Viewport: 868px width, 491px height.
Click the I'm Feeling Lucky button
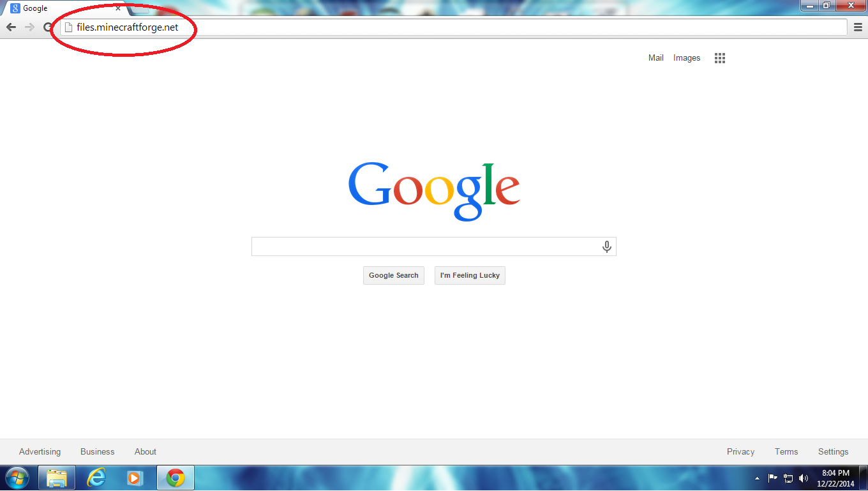coord(470,275)
